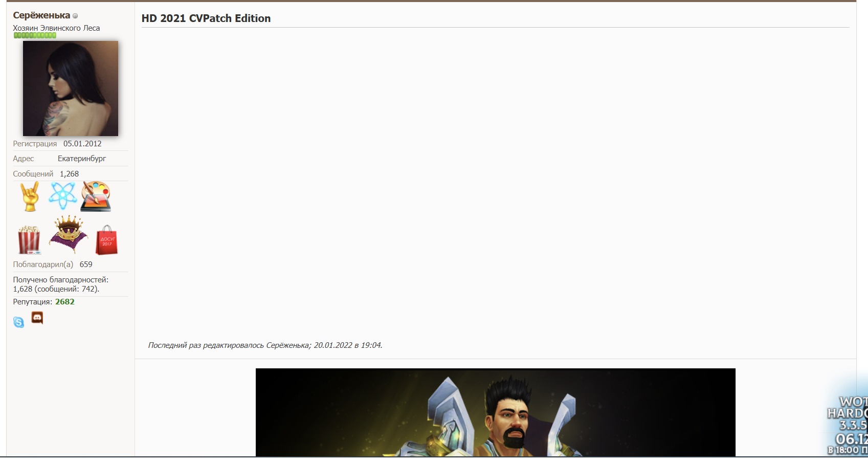Screen dimensions: 868x463
Task: Click the gray offline status indicator
Action: click(75, 16)
